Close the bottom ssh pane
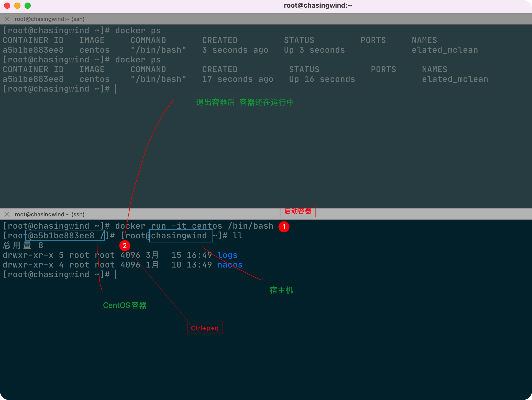Image resolution: width=532 pixels, height=400 pixels. pyautogui.click(x=7, y=214)
